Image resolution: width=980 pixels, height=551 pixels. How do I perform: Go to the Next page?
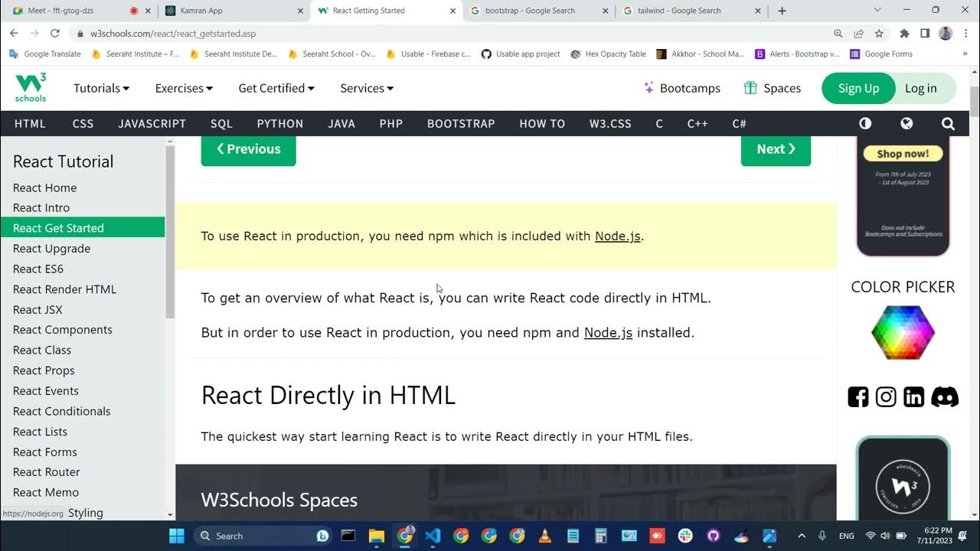click(776, 149)
